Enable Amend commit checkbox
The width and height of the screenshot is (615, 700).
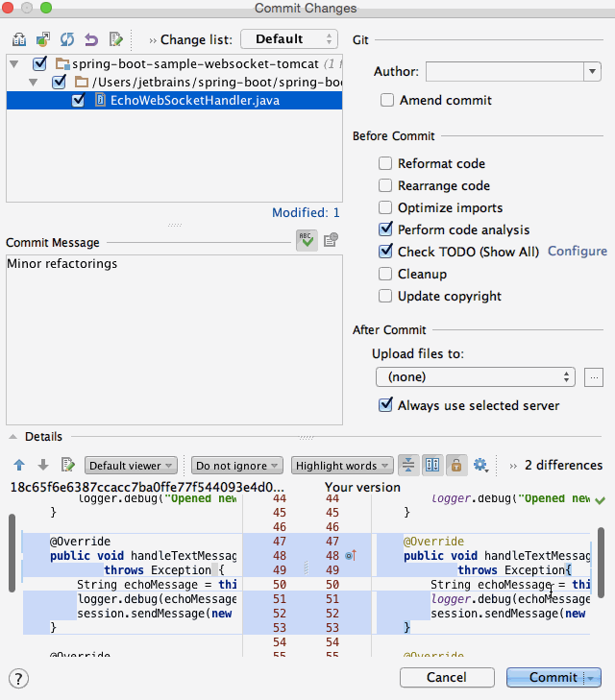(x=387, y=100)
